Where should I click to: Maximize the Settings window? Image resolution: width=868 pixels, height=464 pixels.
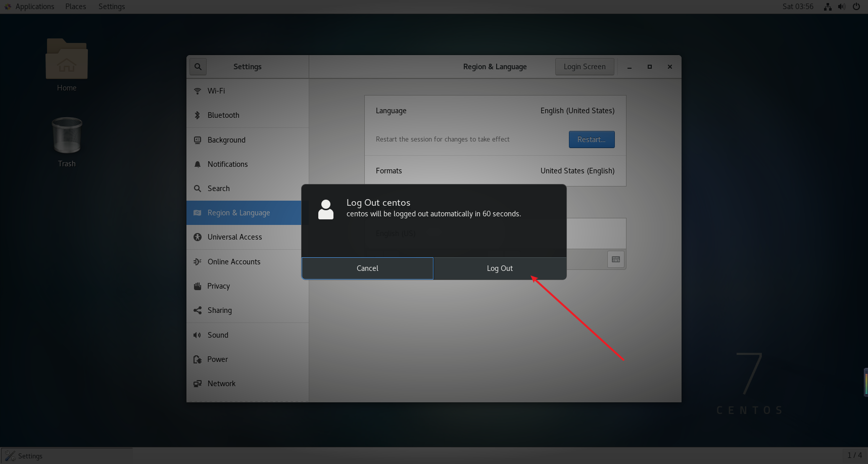[650, 67]
